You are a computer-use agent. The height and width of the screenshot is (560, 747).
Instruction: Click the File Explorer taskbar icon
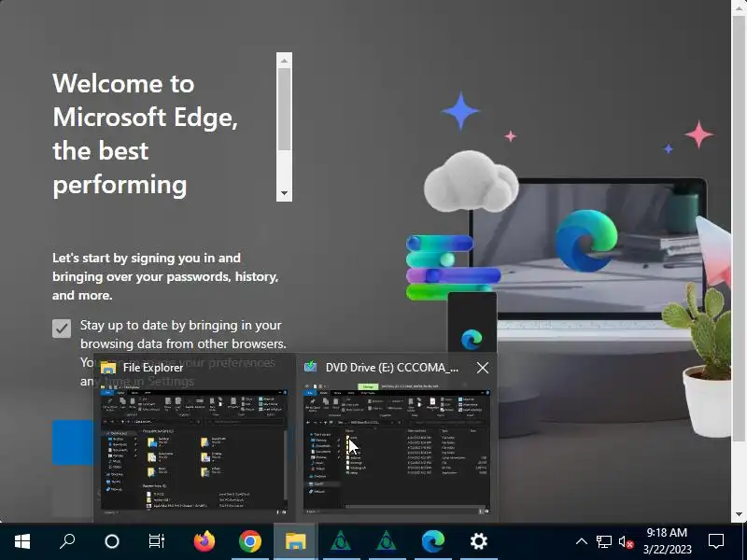(295, 541)
